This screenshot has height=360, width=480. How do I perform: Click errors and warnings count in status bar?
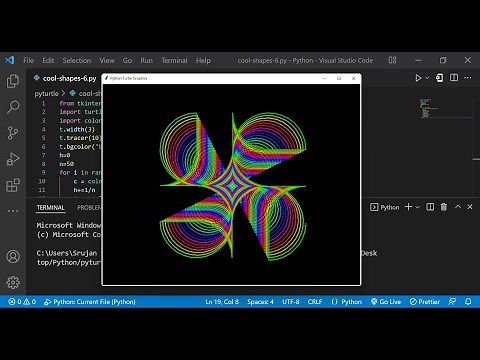pos(22,302)
